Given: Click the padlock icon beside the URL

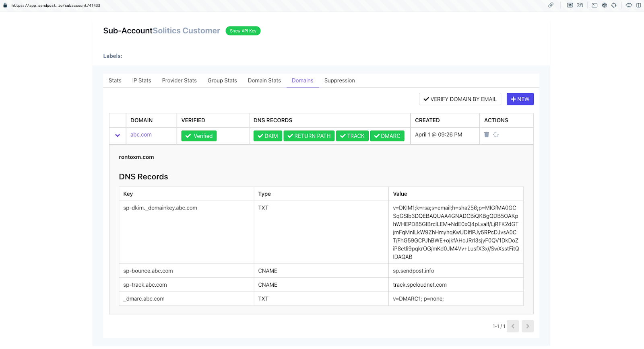Looking at the screenshot, I should tap(5, 5).
